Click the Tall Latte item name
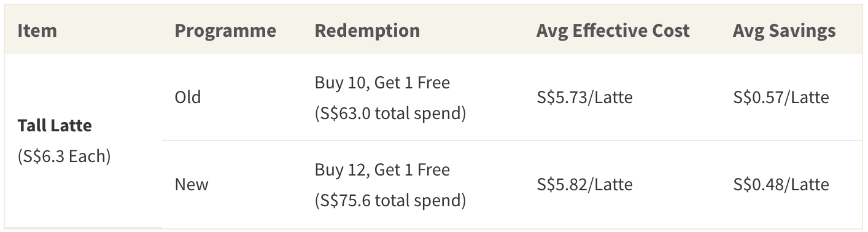Screen dimensions: 868x232 [x=55, y=126]
